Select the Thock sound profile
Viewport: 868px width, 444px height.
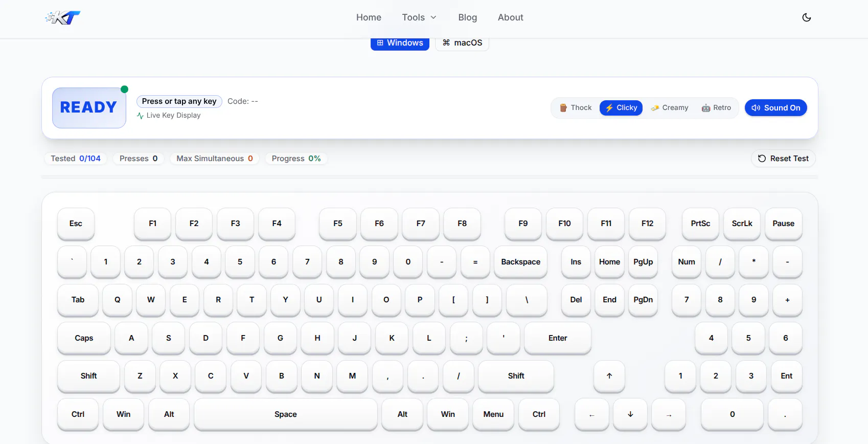[x=576, y=108]
